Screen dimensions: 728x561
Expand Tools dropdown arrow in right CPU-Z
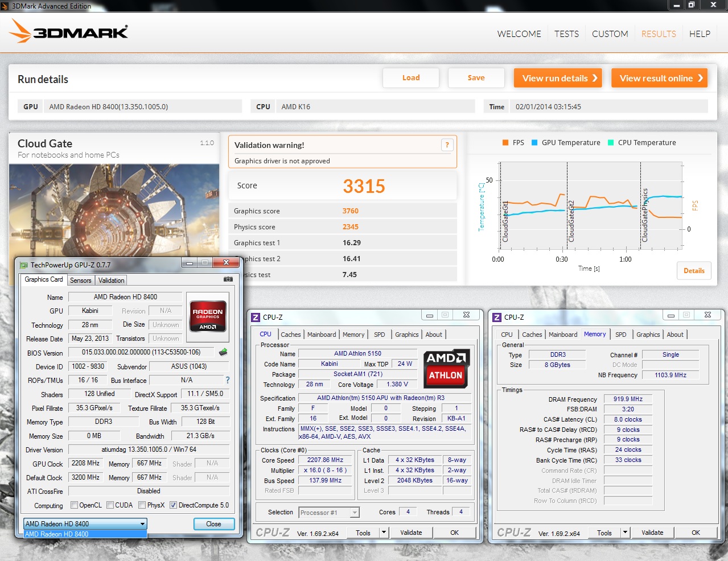pyautogui.click(x=626, y=533)
